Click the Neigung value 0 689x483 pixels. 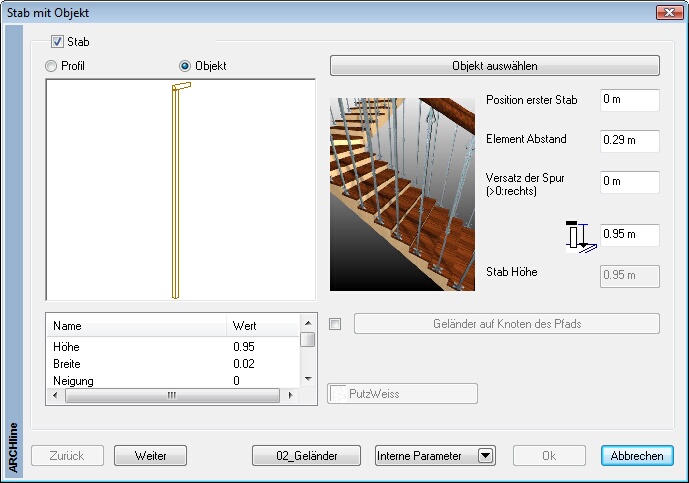[x=236, y=381]
